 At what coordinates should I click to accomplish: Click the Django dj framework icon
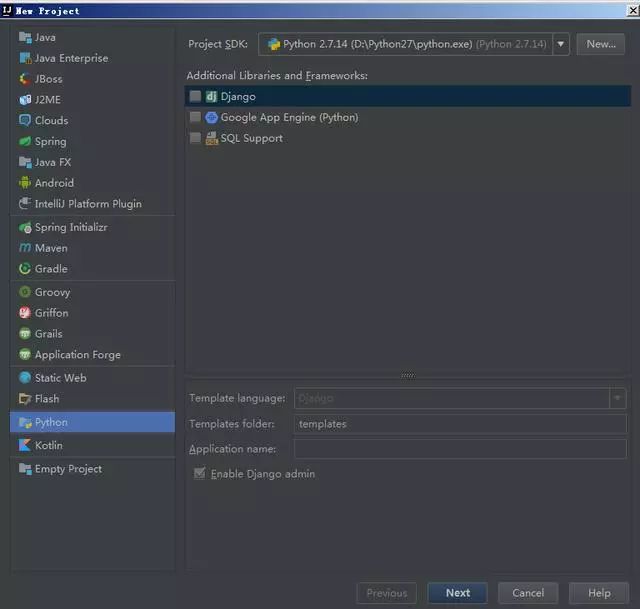click(211, 97)
